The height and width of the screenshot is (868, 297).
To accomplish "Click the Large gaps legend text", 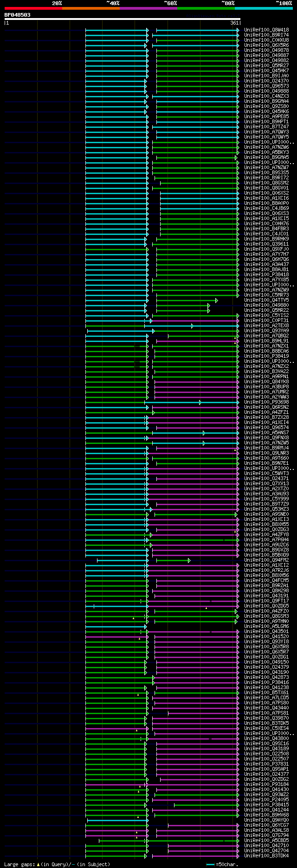I will click(x=57, y=864).
